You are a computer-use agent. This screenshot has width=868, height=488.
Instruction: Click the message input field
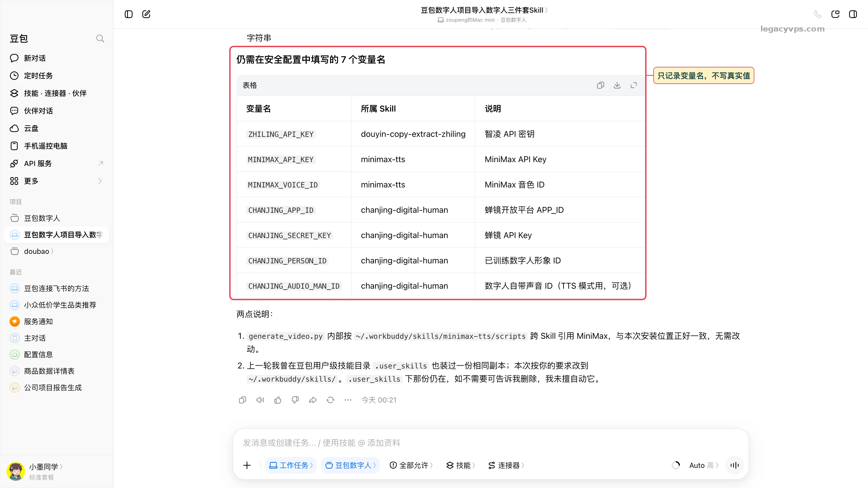pos(491,443)
